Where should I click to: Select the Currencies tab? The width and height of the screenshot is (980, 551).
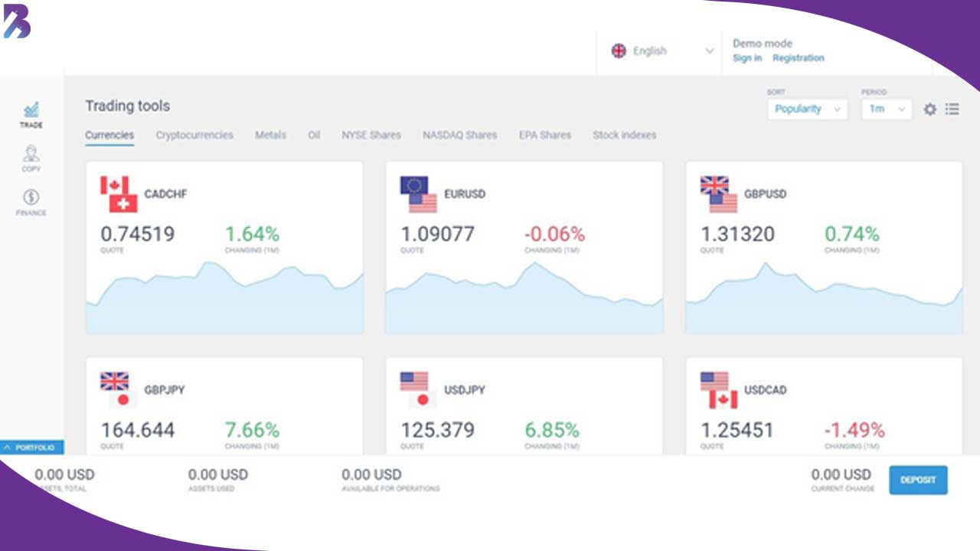pyautogui.click(x=109, y=135)
